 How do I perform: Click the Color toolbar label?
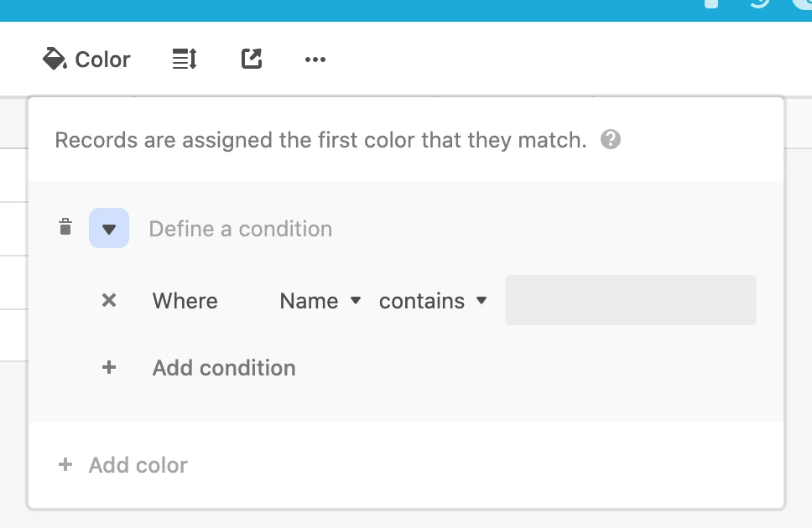click(102, 60)
